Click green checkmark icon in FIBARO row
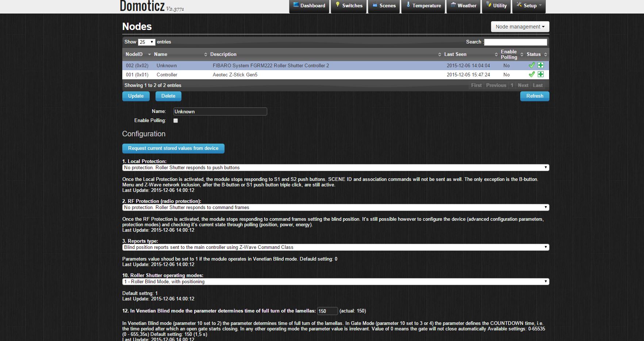The width and height of the screenshot is (644, 341). click(x=532, y=65)
